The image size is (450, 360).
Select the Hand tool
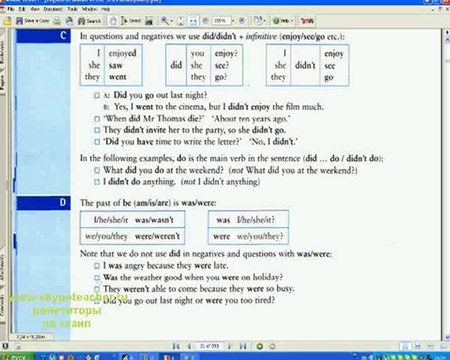(113, 21)
